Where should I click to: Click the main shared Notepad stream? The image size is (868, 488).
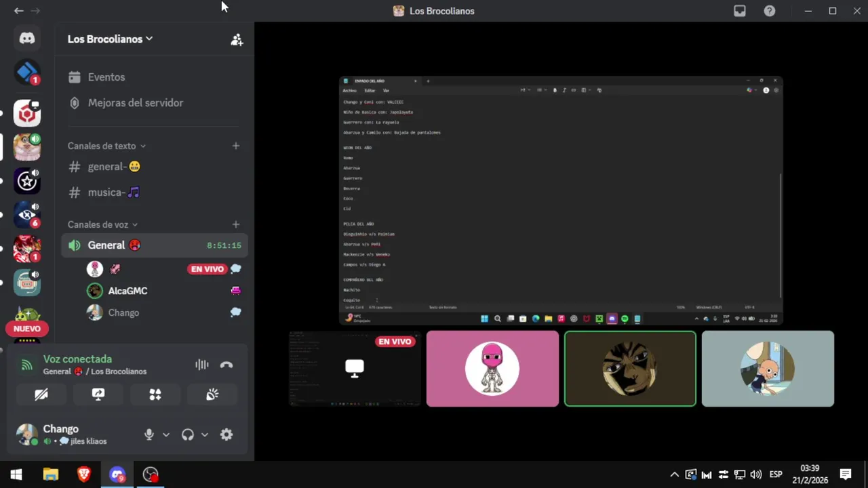[561, 201]
